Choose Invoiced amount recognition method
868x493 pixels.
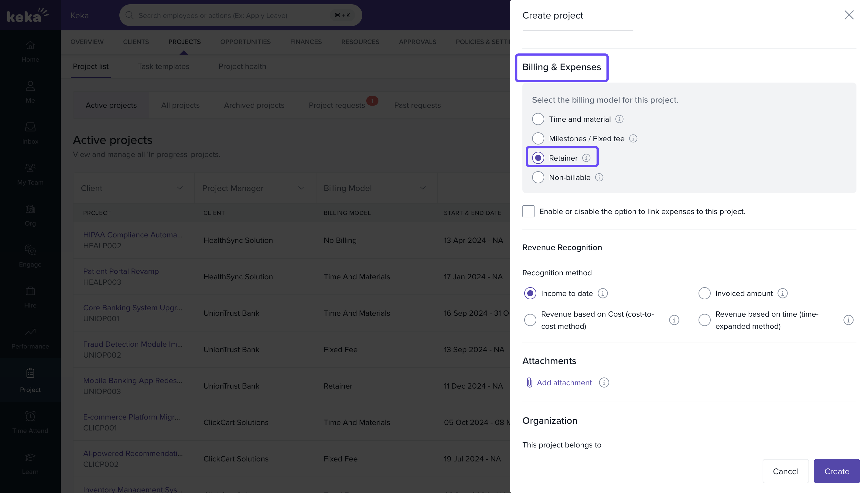704,293
